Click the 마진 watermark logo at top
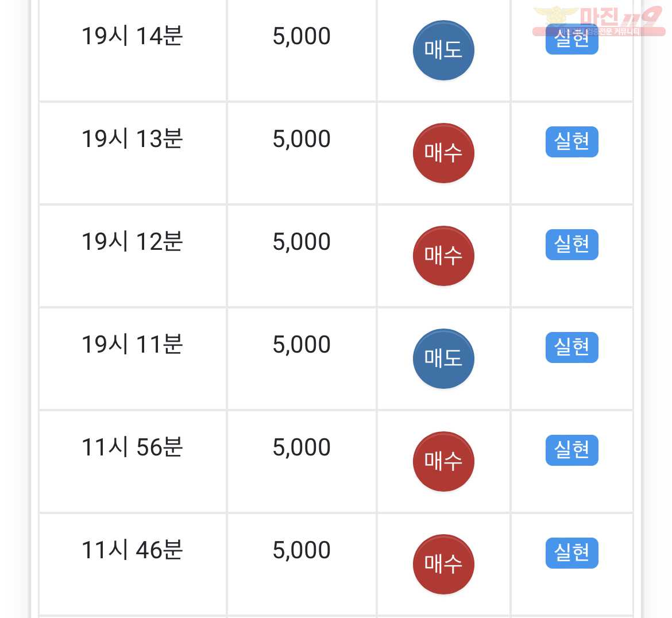Screen dimensions: 672x618 [x=598, y=21]
